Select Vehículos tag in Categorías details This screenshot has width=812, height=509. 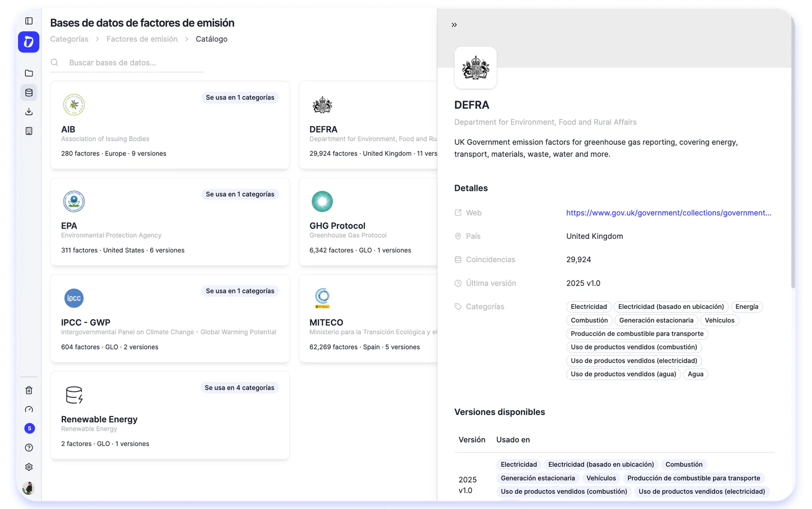(x=720, y=320)
